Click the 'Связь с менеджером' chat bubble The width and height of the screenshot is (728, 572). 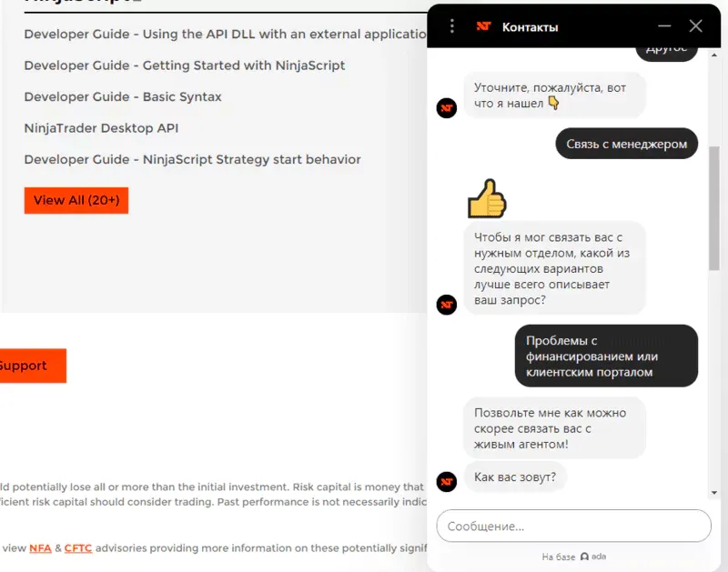pyautogui.click(x=626, y=144)
